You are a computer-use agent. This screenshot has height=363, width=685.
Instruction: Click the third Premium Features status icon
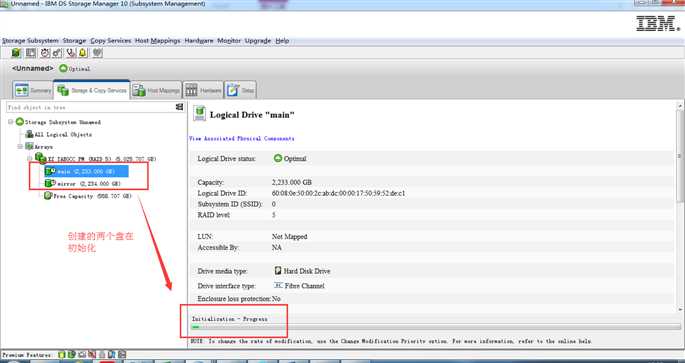click(x=82, y=355)
